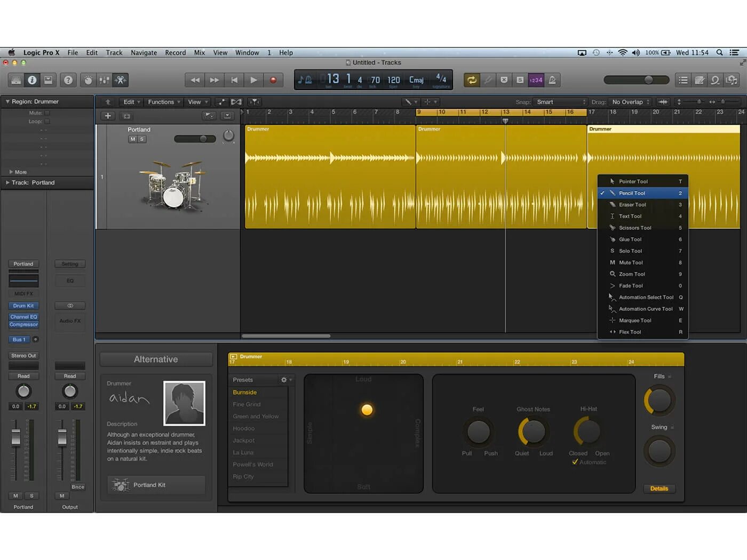
Task: Click the Catch playhead button
Action: [255, 102]
